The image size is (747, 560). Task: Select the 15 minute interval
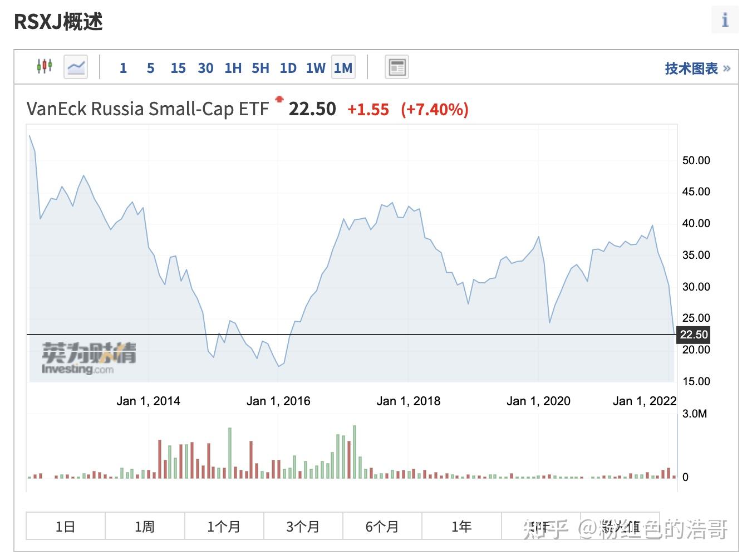pos(178,68)
